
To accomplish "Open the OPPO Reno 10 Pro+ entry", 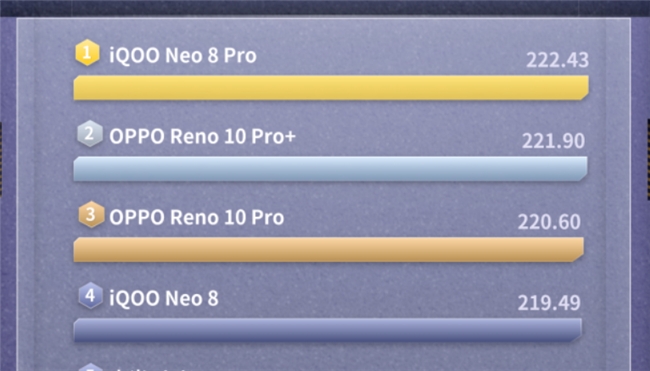I will coord(202,136).
